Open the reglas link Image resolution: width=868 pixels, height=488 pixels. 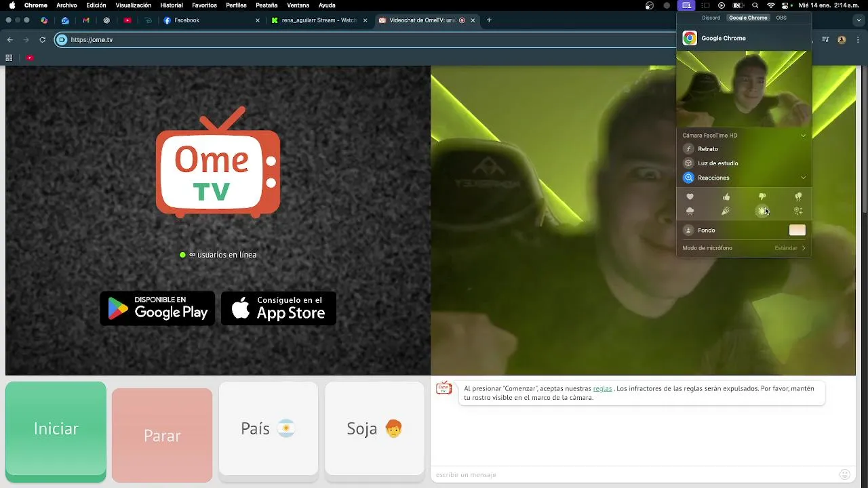602,388
